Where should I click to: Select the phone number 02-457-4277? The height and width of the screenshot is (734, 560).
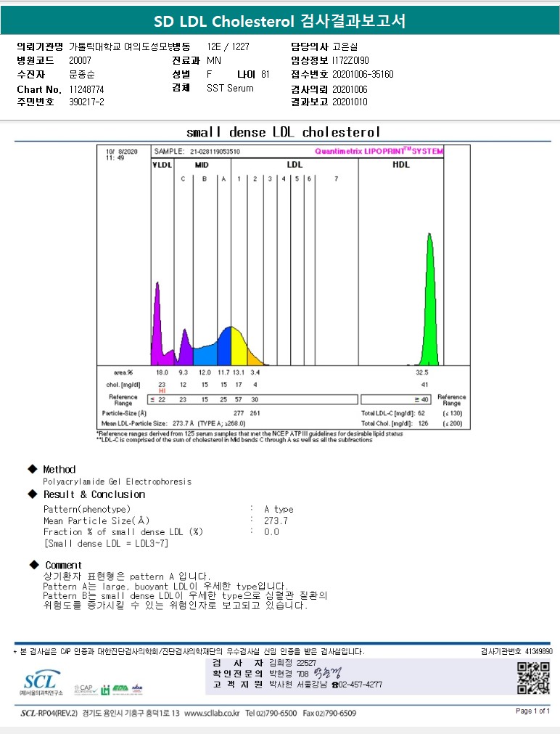point(361,685)
